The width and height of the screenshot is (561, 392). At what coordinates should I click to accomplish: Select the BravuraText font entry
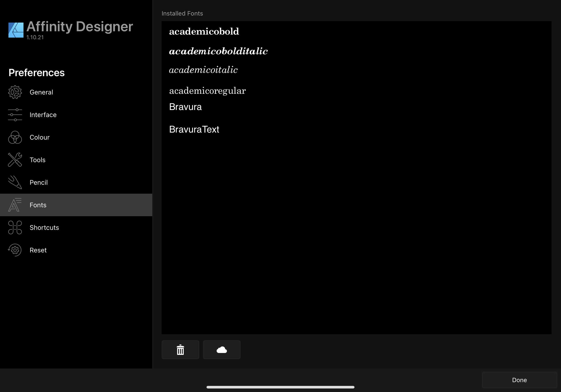(194, 129)
